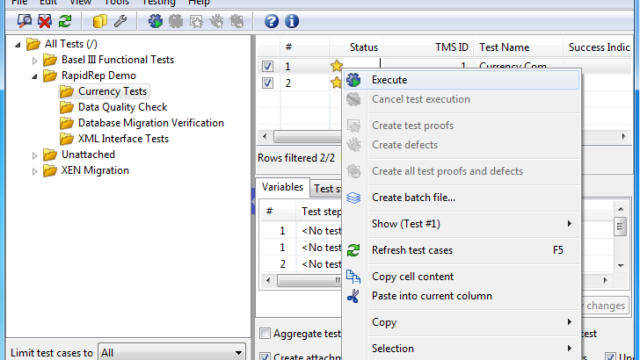Click the cancel execution toolbar icon
This screenshot has width=640, height=360.
(x=176, y=21)
